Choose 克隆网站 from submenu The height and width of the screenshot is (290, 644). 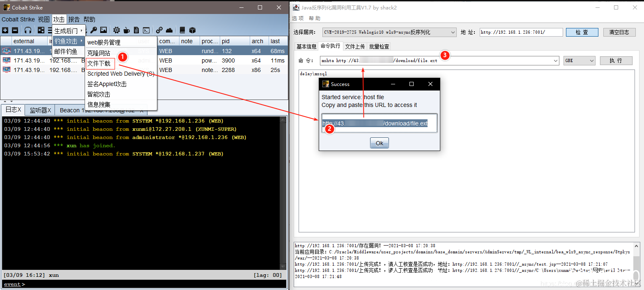(x=121, y=53)
